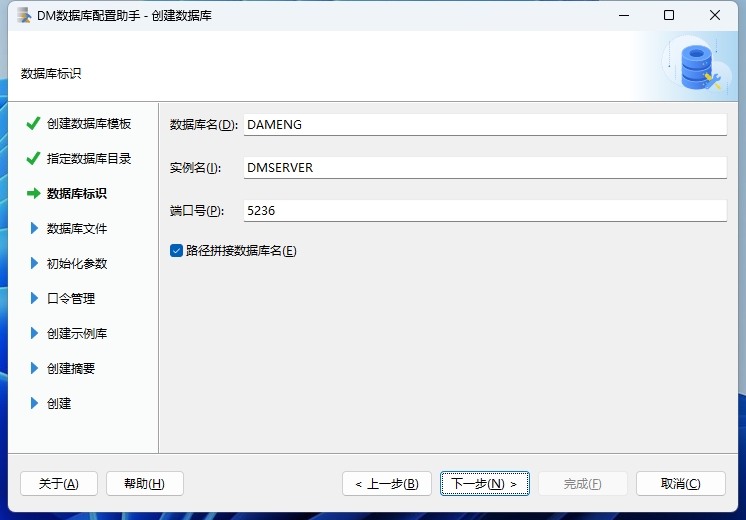Screen dimensions: 746x520
Task: Select 创建摘要 step label
Action: (x=71, y=368)
